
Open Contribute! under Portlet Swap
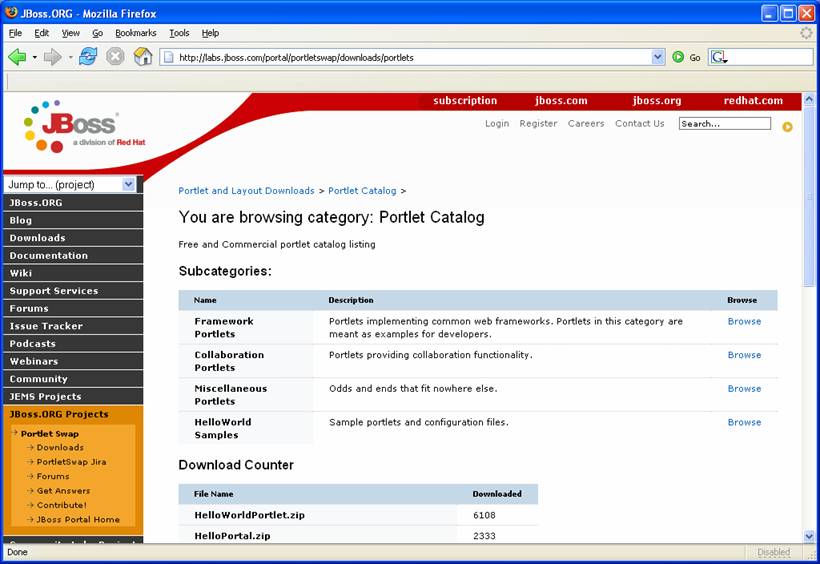click(x=62, y=505)
